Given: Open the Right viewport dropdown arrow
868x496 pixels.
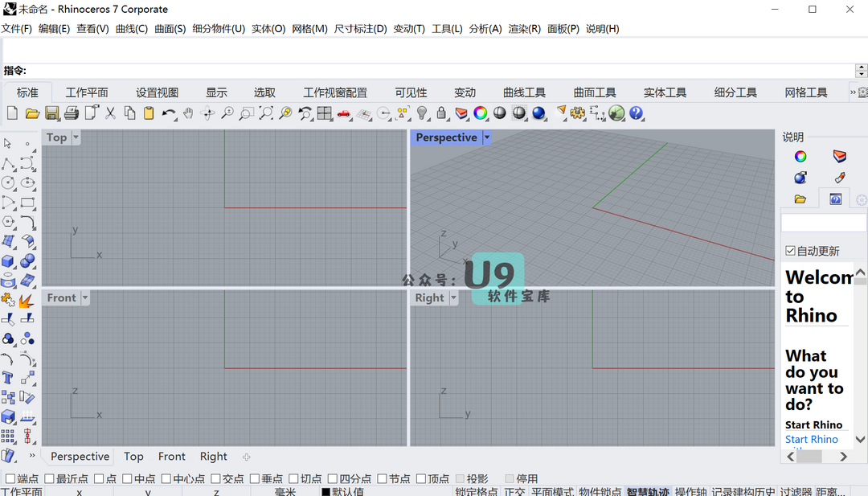Looking at the screenshot, I should (454, 297).
